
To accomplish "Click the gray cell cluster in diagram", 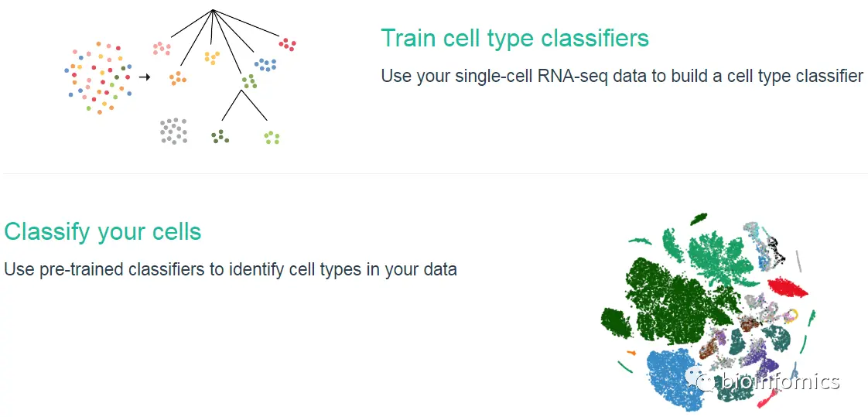I will (x=173, y=132).
